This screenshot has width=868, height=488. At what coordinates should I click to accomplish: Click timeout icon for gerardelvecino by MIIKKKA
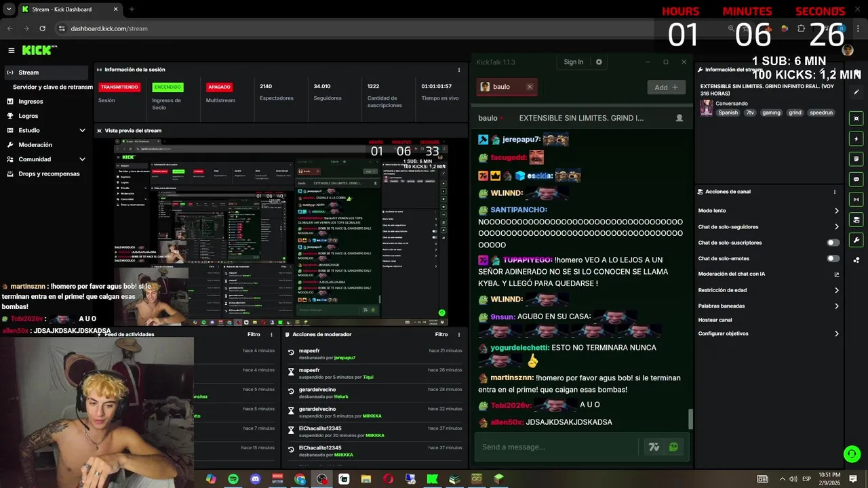[291, 410]
